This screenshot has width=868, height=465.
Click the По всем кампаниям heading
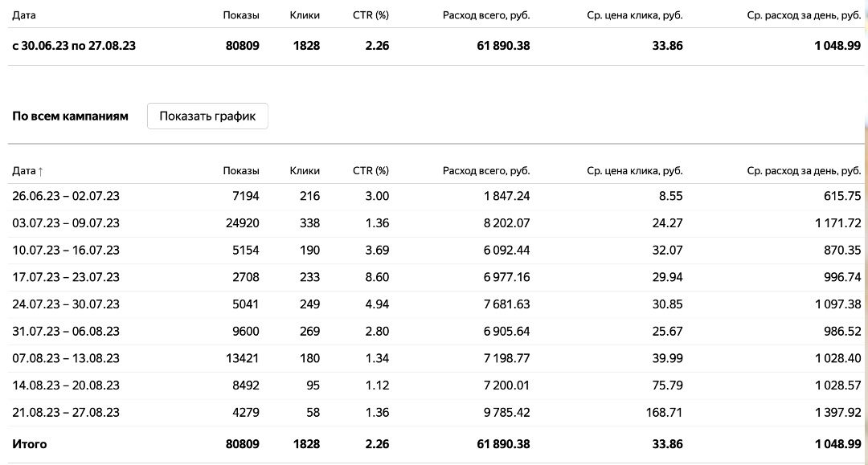pyautogui.click(x=70, y=116)
